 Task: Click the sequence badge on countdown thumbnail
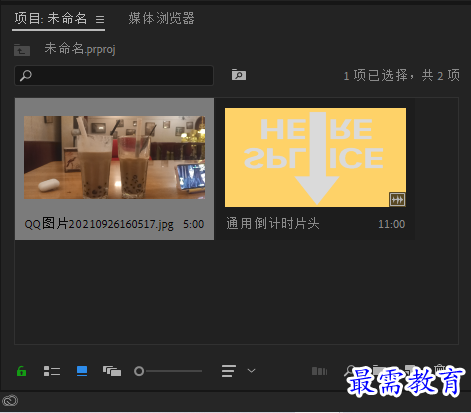pos(397,200)
